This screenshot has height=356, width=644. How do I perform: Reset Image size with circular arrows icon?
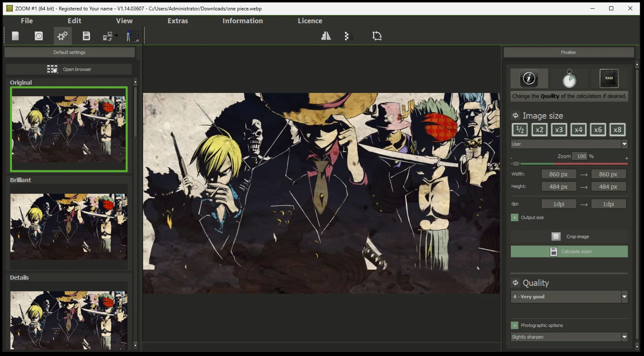[515, 116]
